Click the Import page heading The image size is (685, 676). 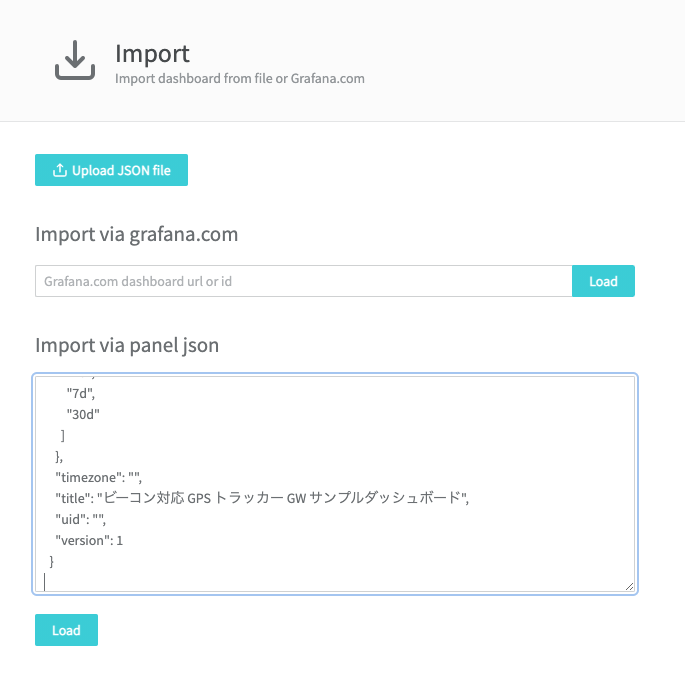(152, 54)
